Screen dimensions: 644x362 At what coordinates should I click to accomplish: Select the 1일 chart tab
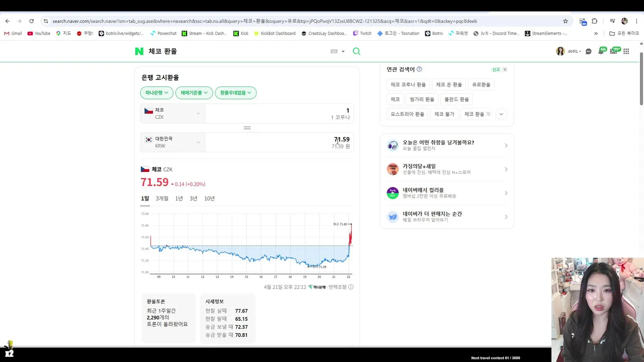(x=145, y=199)
